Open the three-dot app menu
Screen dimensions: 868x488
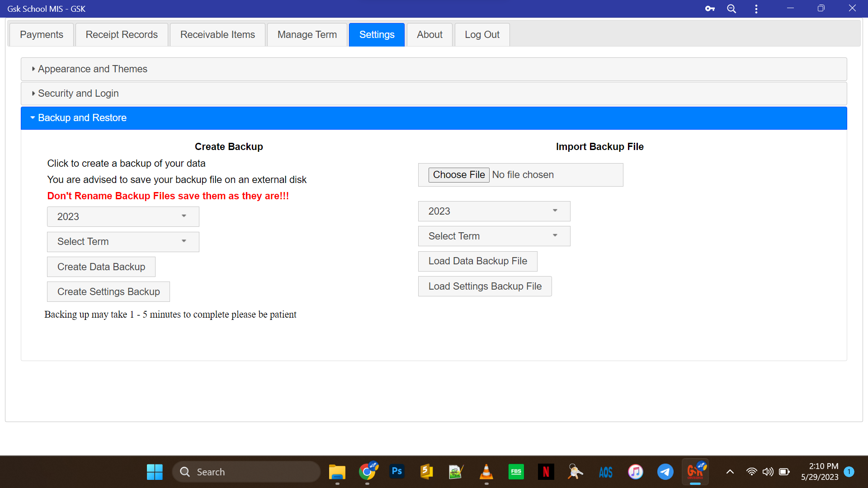point(756,9)
